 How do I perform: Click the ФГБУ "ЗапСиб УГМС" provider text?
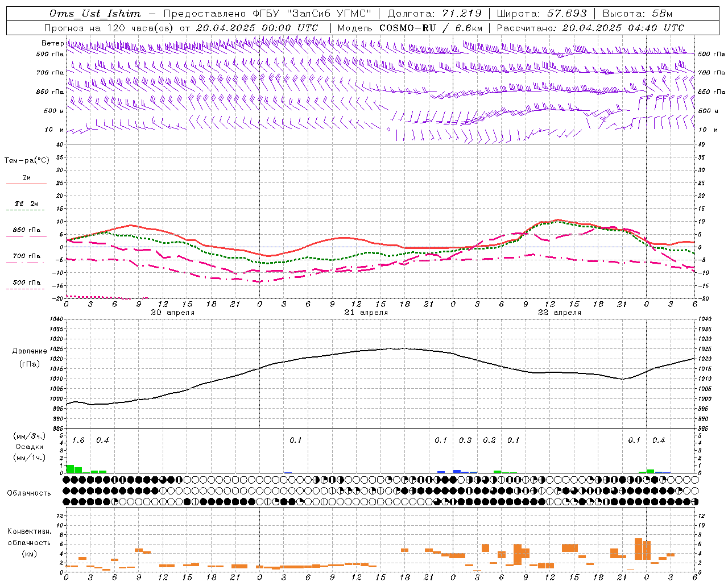(x=312, y=14)
